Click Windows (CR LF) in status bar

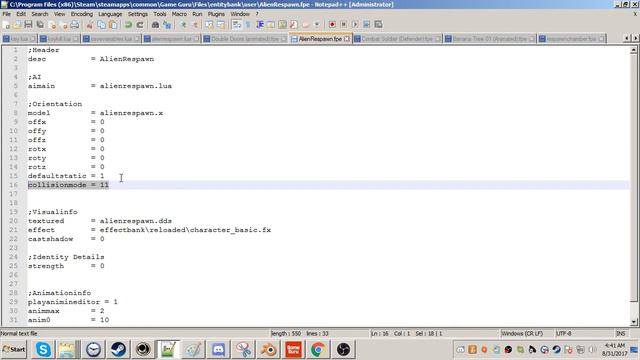522,333
